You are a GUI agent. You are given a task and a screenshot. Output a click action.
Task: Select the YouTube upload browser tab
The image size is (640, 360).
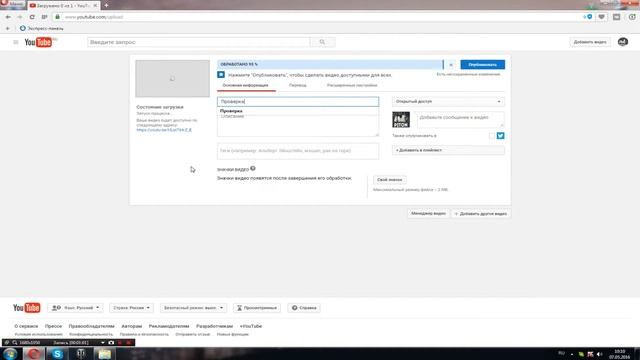pyautogui.click(x=63, y=5)
